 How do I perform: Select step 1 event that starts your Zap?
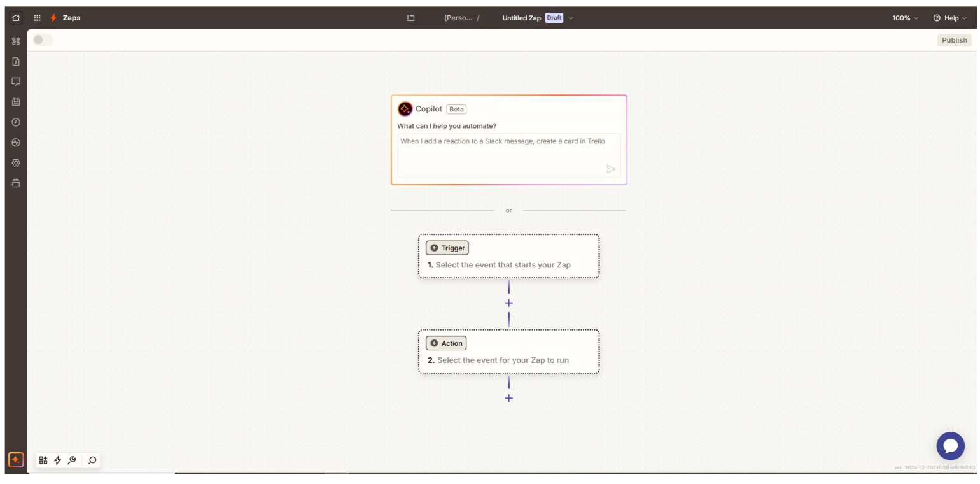pos(508,256)
